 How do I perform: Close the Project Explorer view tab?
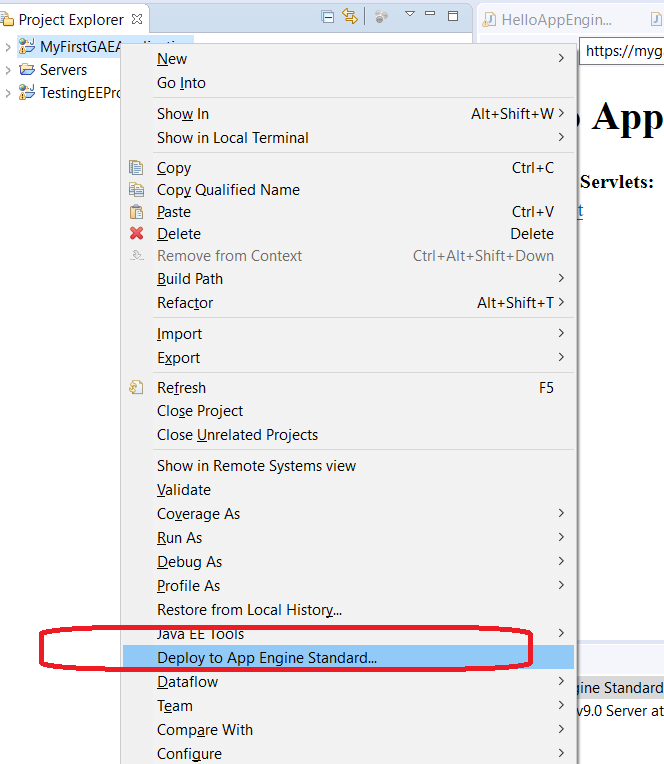pyautogui.click(x=137, y=19)
